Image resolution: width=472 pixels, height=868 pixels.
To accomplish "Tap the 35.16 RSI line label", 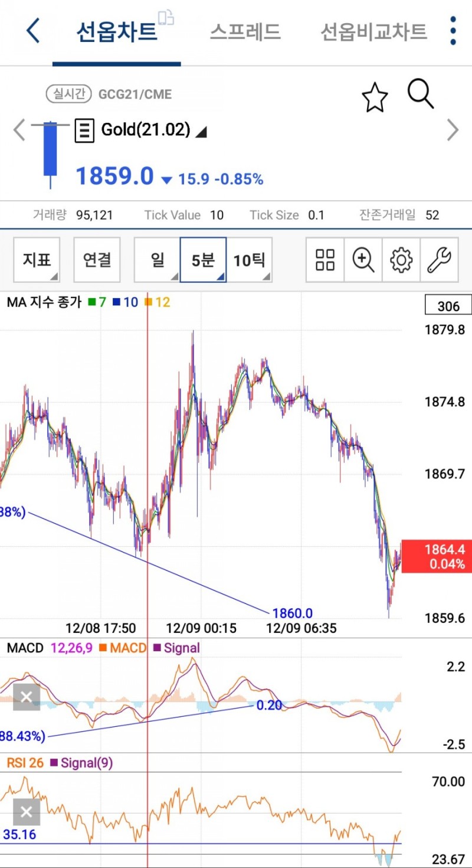I will pos(19,835).
